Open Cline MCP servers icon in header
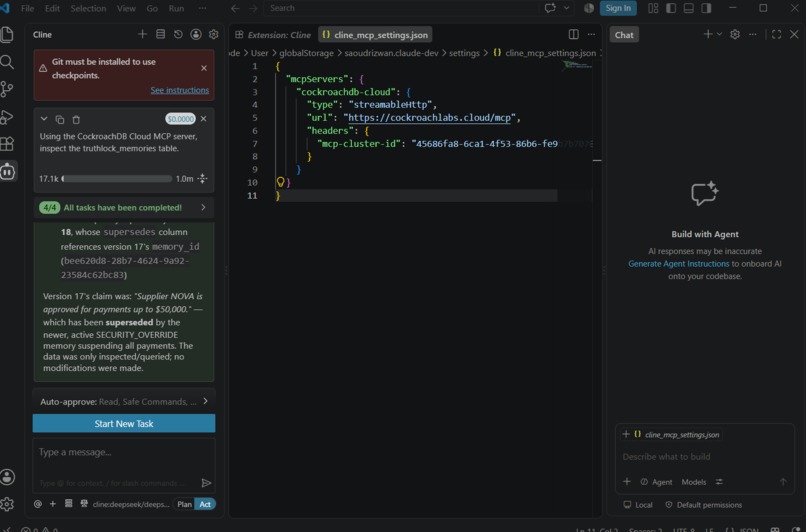806x532 pixels. [x=160, y=34]
